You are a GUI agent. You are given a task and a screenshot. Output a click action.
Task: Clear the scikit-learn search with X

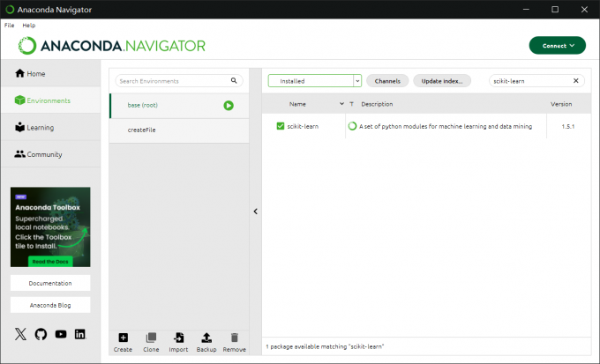575,81
